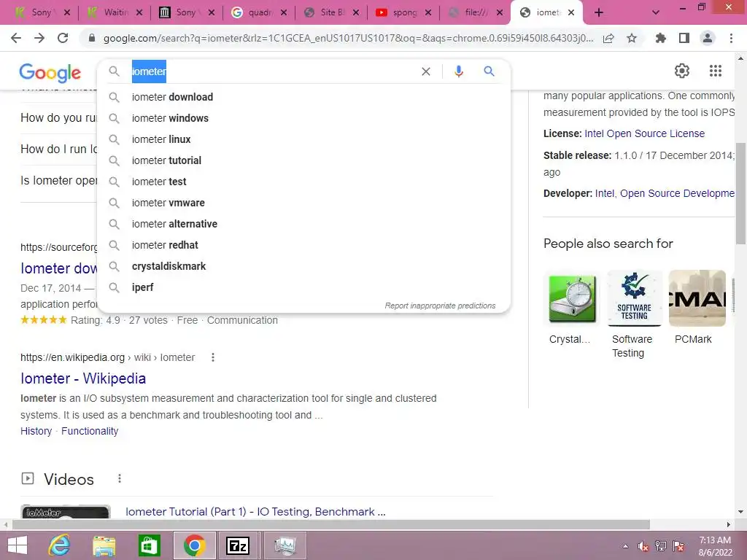Click the browser address bar URL

tap(348, 38)
